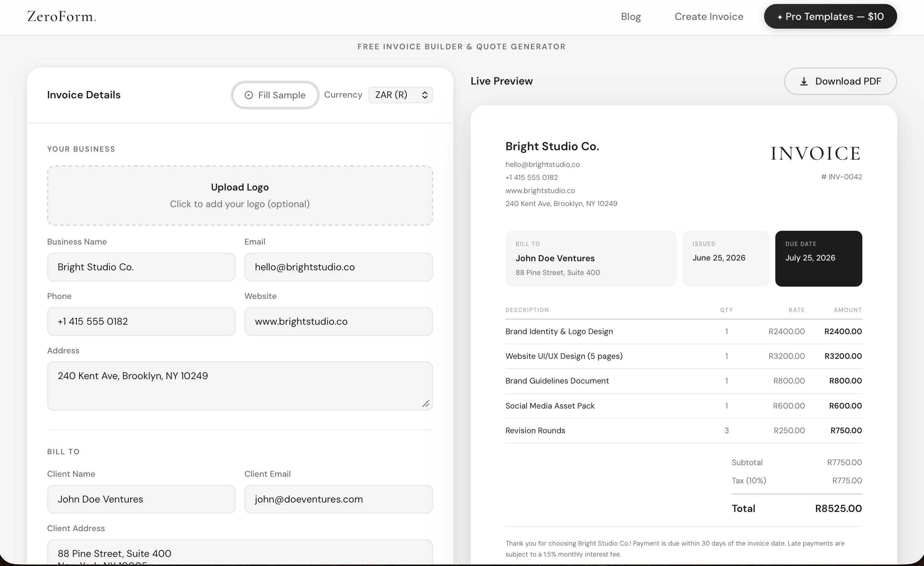
Task: Upload a logo in the dashed box
Action: pos(240,196)
